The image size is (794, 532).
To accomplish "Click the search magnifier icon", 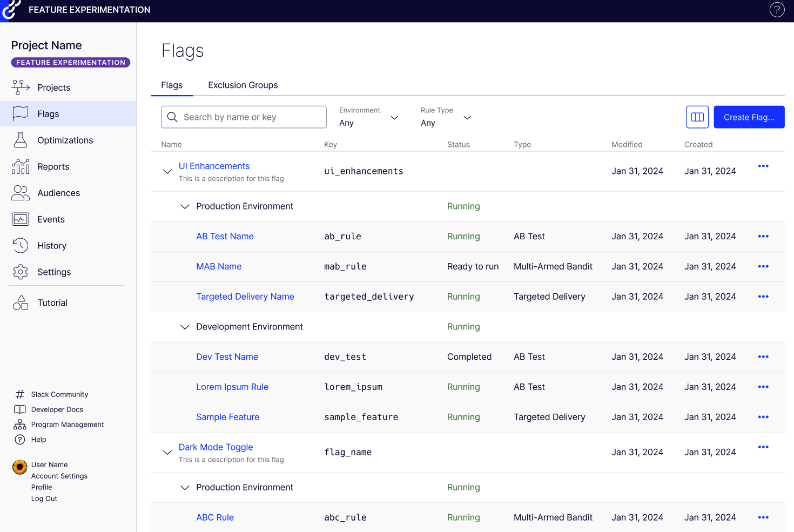I will 172,117.
